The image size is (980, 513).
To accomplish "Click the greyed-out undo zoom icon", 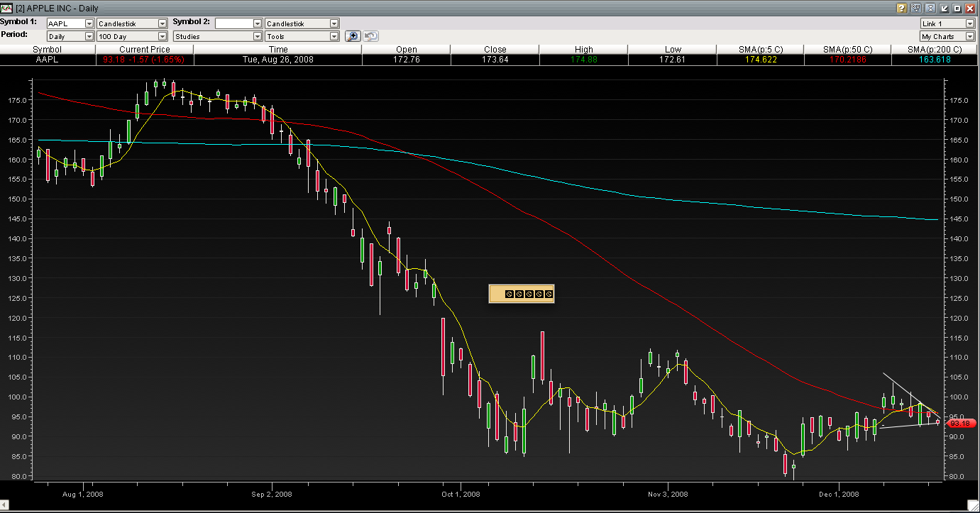I will [370, 36].
